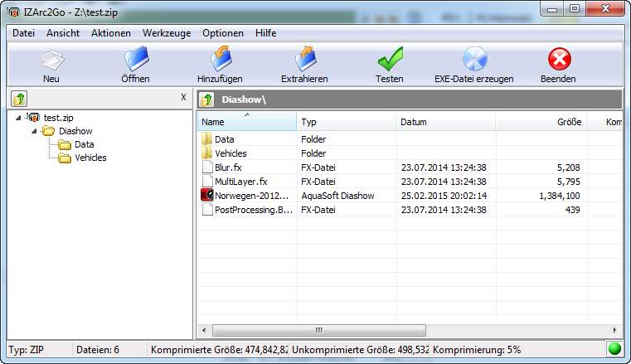Open the Werkzeuge menu
Screen dimensions: 631x364
[x=167, y=33]
